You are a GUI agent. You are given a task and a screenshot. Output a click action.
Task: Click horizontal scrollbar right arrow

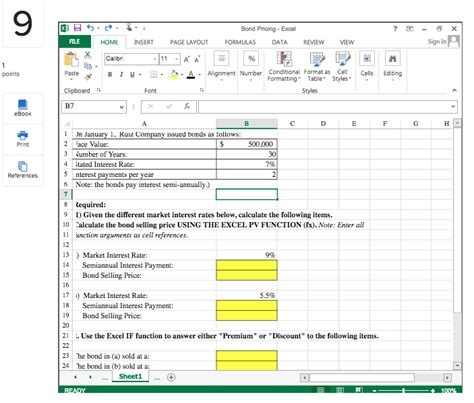pyautogui.click(x=447, y=377)
